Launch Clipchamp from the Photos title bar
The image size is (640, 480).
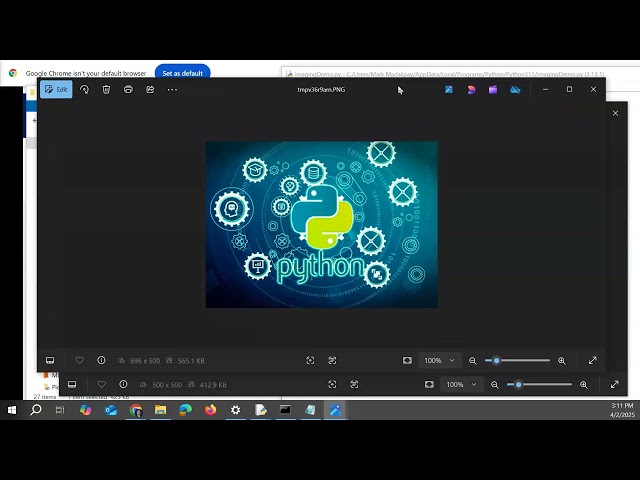click(471, 89)
